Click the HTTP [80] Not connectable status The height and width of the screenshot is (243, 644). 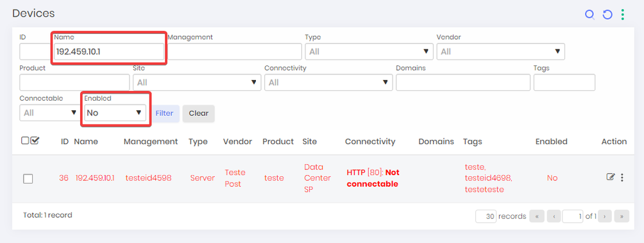pos(373,178)
